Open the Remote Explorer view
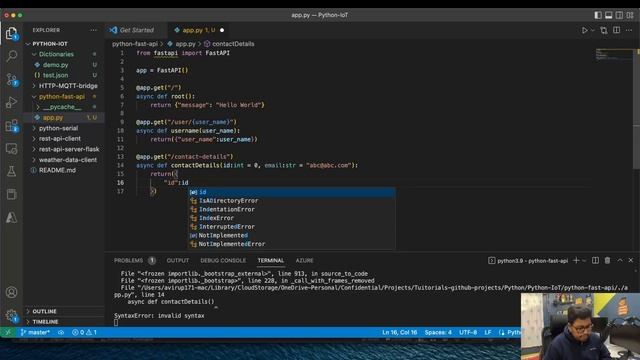This screenshot has height=360, width=640. [x=11, y=149]
